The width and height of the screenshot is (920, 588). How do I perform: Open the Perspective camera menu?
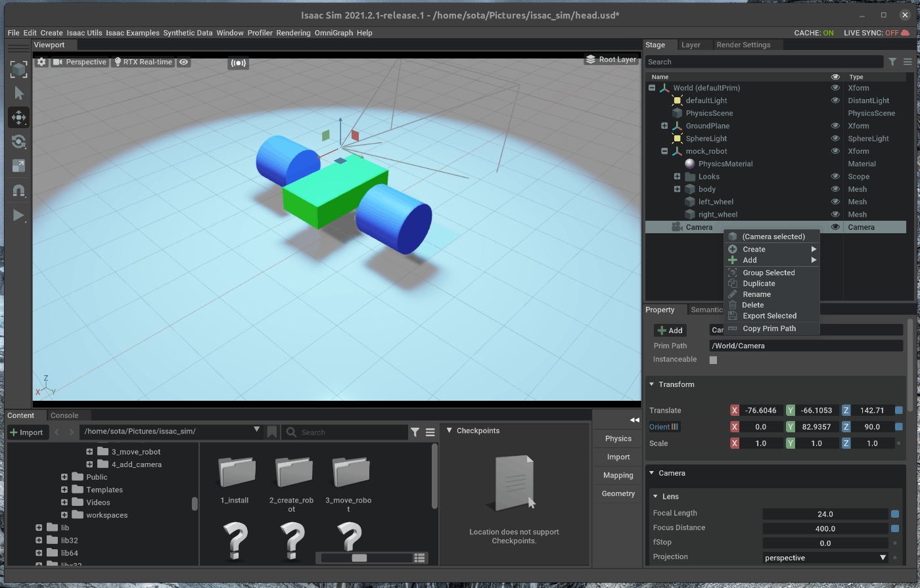pyautogui.click(x=80, y=62)
